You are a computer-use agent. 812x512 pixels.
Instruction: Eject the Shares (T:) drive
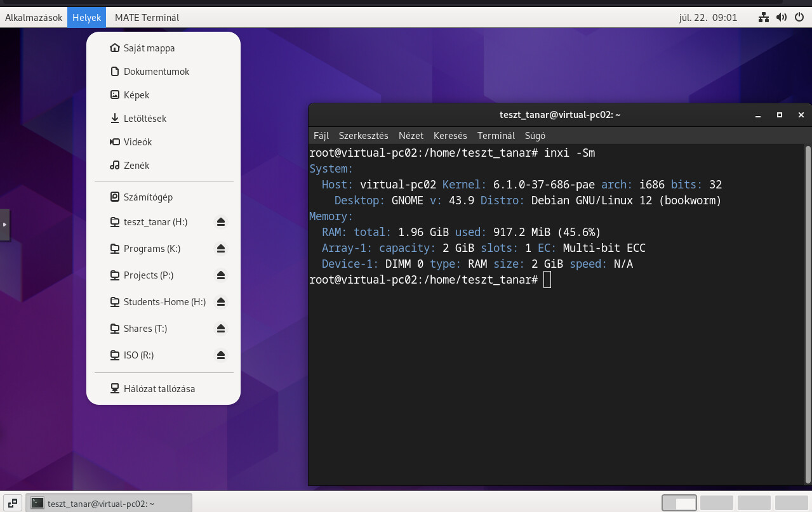tap(220, 329)
